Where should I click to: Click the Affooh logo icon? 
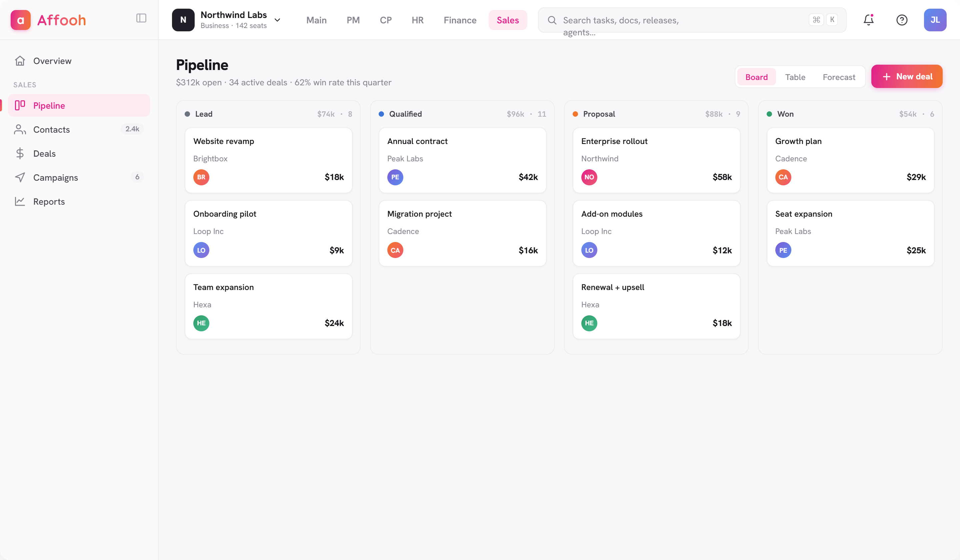click(21, 20)
